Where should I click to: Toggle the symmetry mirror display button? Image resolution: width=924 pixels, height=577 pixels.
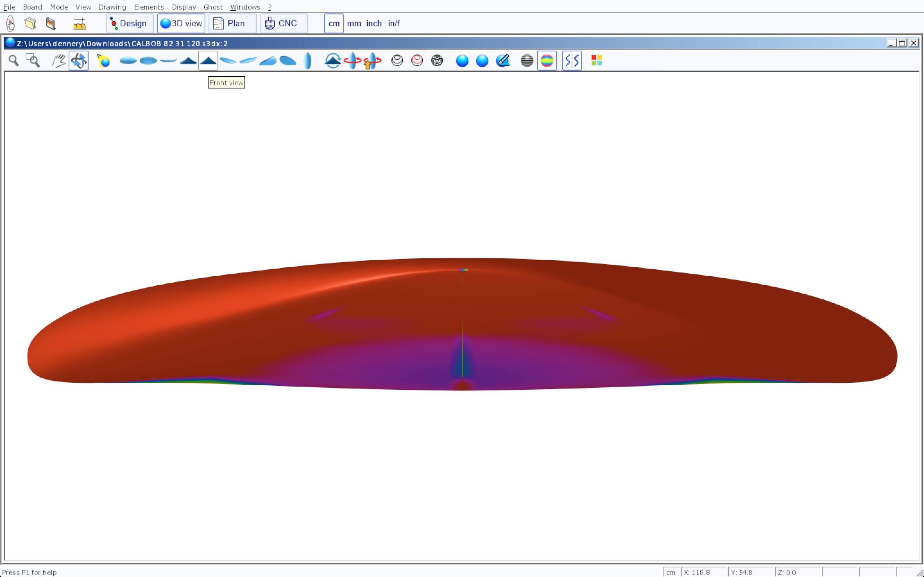[x=572, y=61]
